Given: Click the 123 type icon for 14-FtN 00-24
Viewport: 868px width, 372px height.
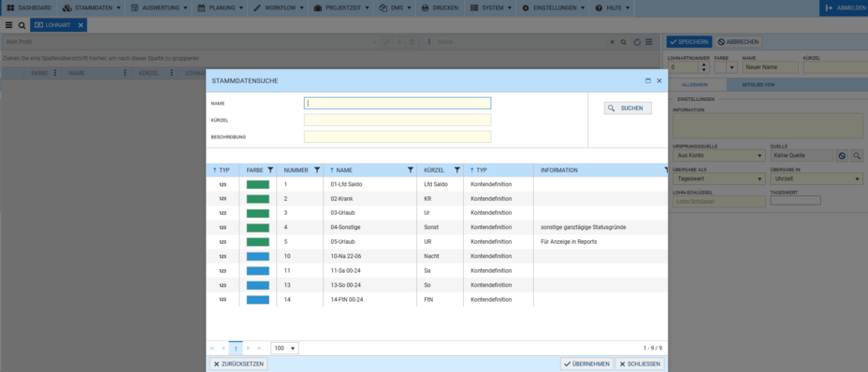Looking at the screenshot, I should 222,299.
